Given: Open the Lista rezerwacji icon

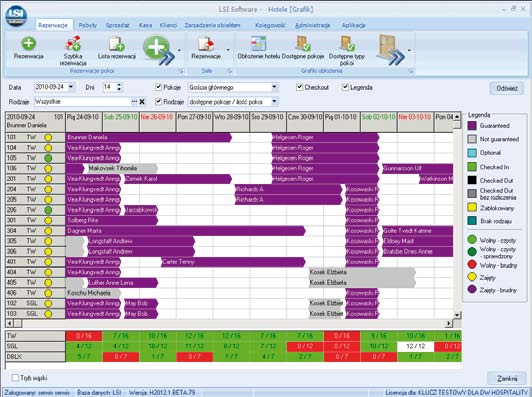Looking at the screenshot, I should coord(117,44).
